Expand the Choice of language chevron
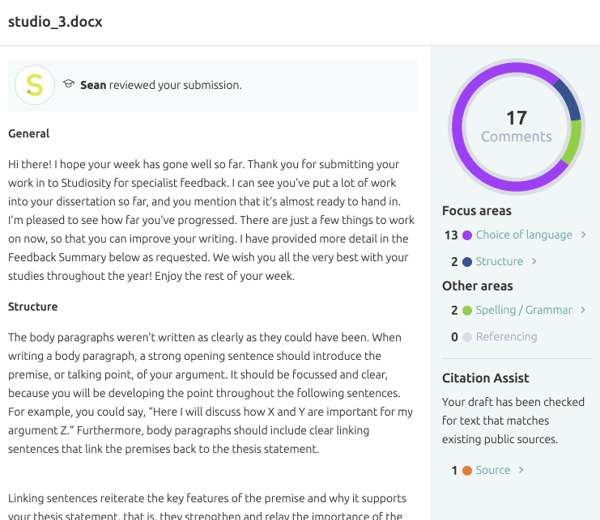 coord(583,235)
